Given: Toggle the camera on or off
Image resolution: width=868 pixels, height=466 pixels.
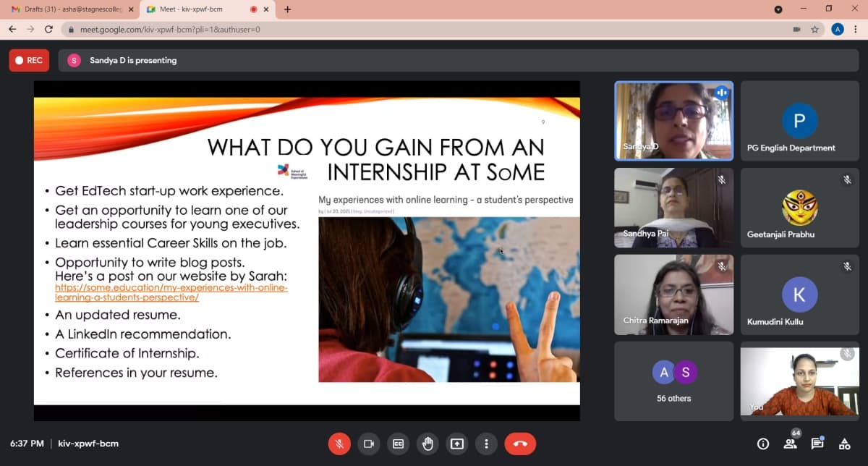Looking at the screenshot, I should click(369, 444).
